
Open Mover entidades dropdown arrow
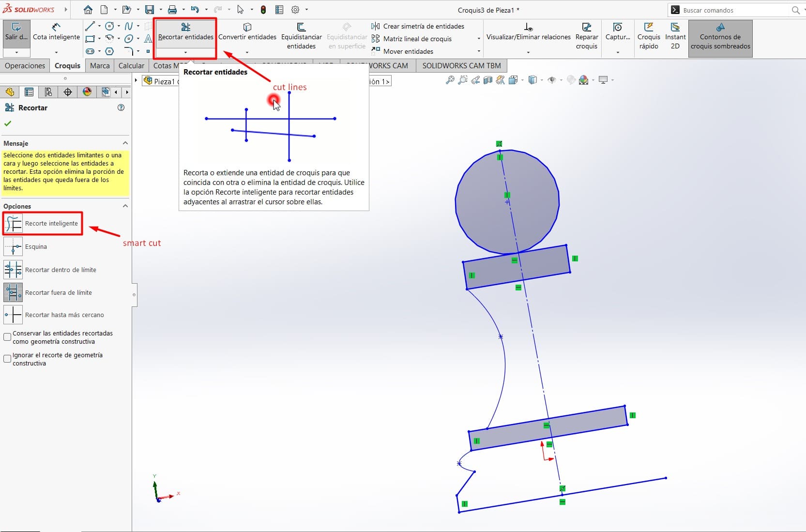(479, 51)
